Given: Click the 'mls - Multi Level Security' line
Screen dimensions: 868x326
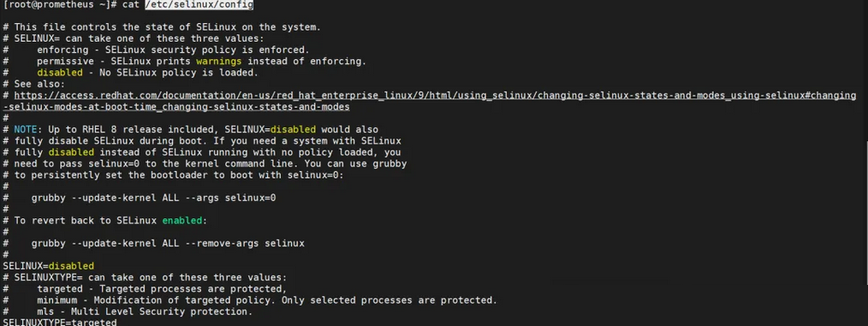Looking at the screenshot, I should click(x=145, y=311).
